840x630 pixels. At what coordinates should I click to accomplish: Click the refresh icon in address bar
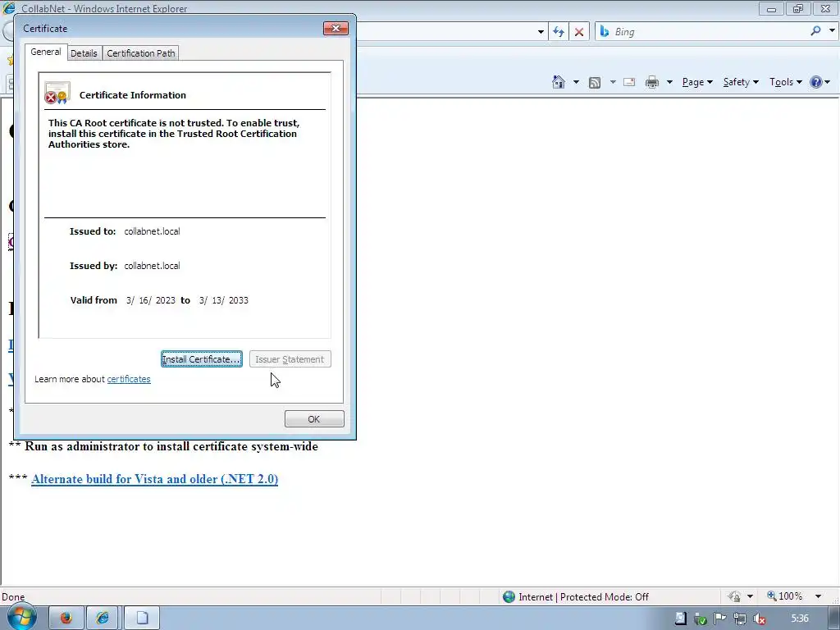point(559,32)
